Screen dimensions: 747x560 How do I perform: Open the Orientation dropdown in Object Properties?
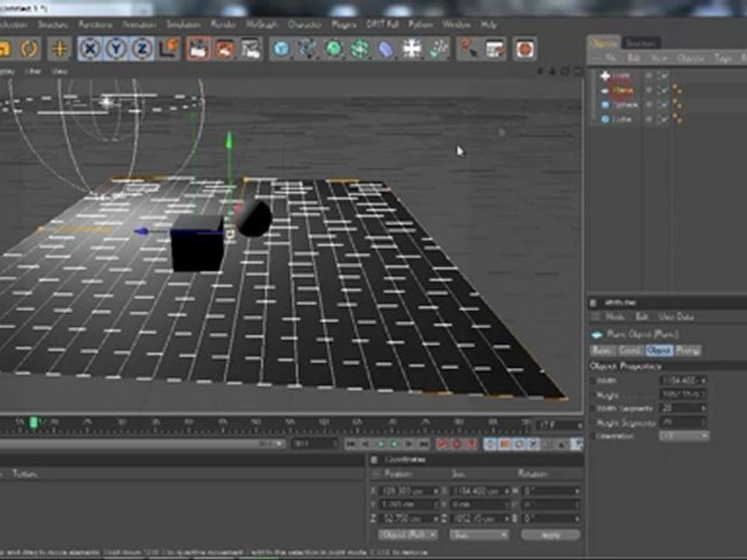684,436
